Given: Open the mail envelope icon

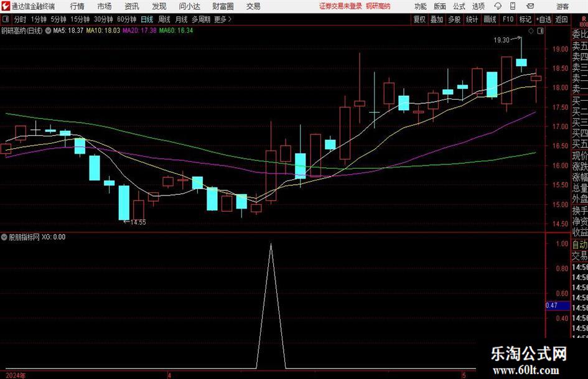Looking at the screenshot, I should pyautogui.click(x=530, y=6).
